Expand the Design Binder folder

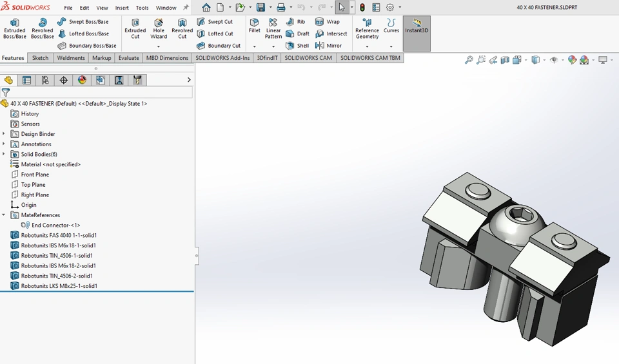(4, 134)
